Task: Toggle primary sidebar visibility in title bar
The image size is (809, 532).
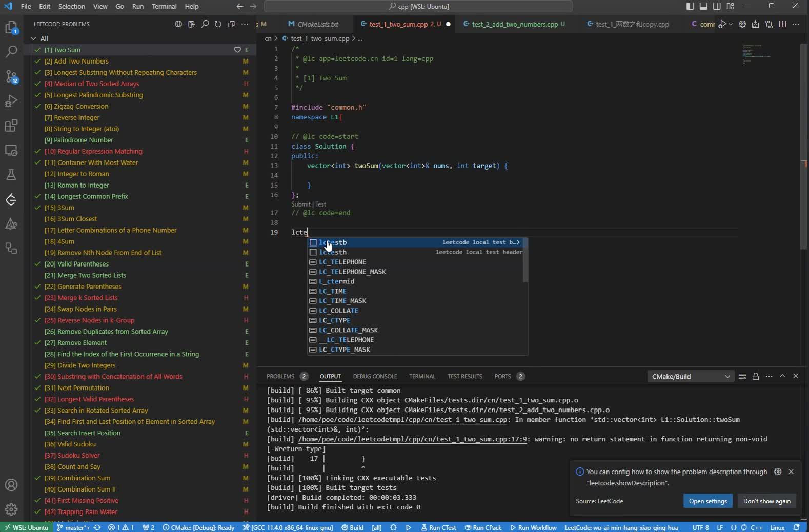Action: pyautogui.click(x=690, y=6)
